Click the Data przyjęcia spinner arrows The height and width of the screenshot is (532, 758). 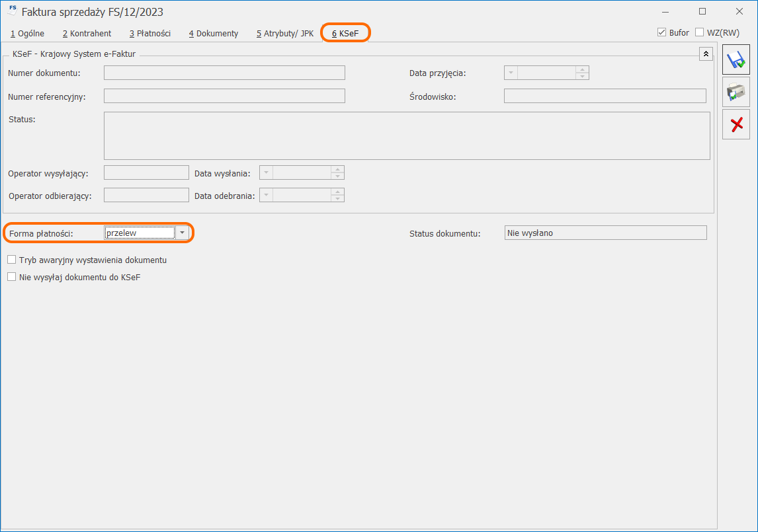pos(583,73)
